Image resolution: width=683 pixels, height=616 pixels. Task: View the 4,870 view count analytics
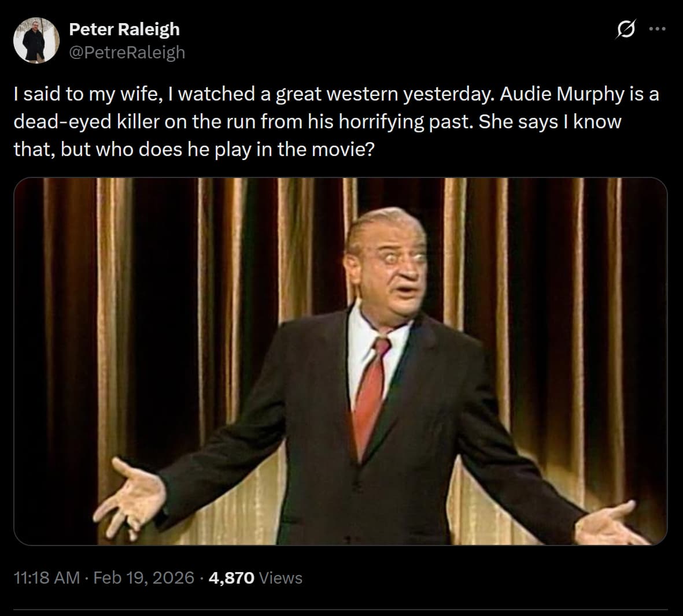point(231,577)
